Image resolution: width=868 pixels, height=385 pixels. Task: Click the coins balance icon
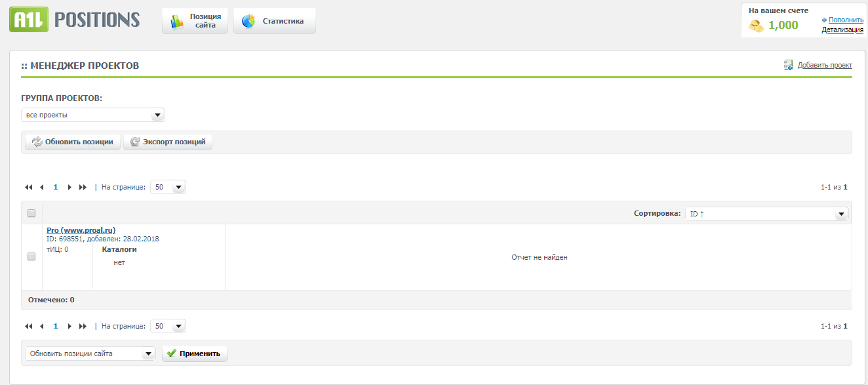(x=757, y=26)
